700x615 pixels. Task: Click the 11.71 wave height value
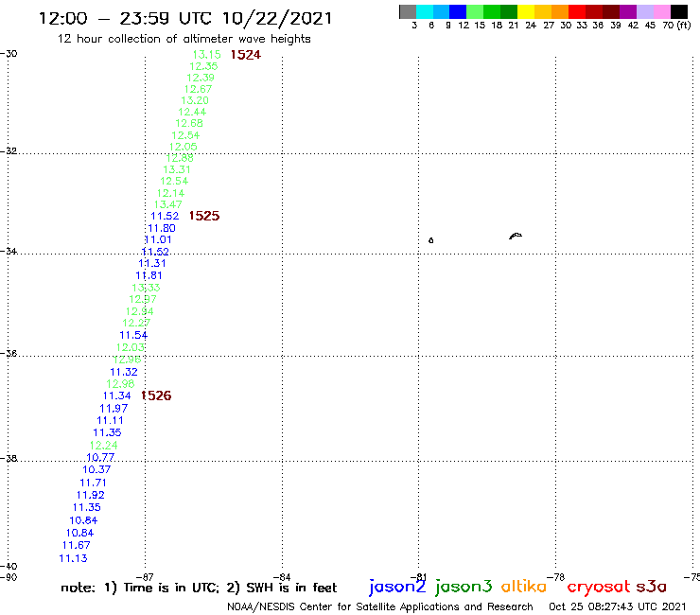[94, 483]
